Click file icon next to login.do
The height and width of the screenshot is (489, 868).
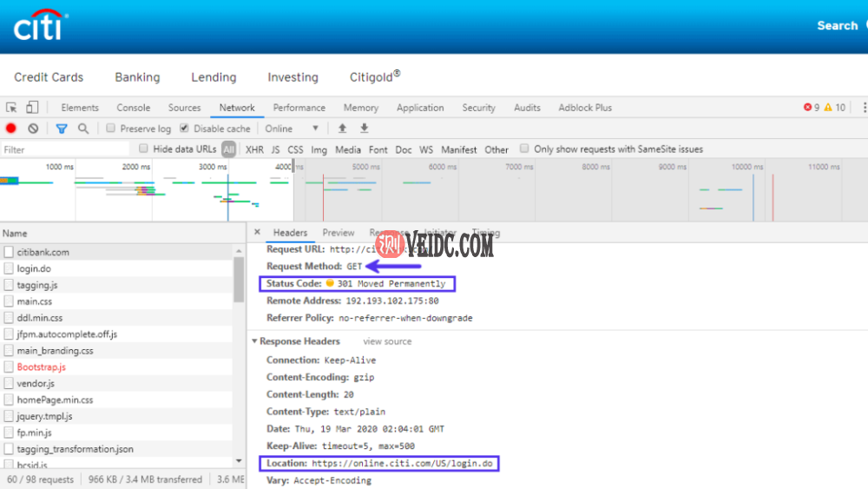9,268
